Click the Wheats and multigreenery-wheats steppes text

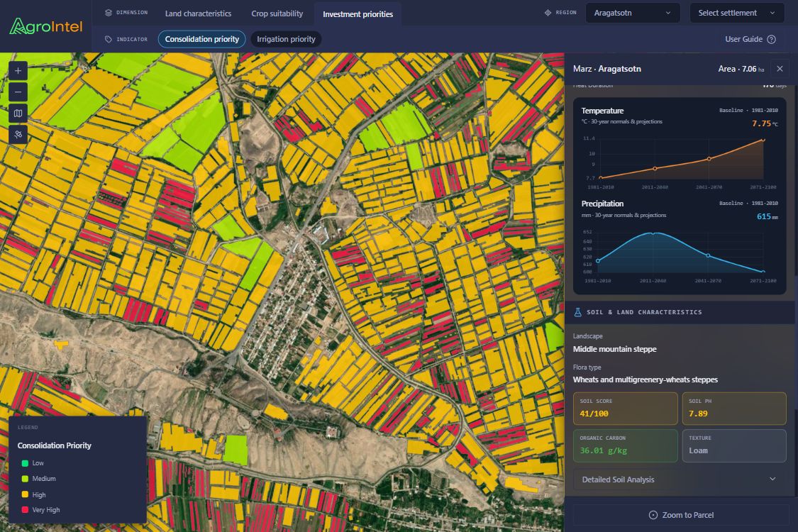pos(645,379)
